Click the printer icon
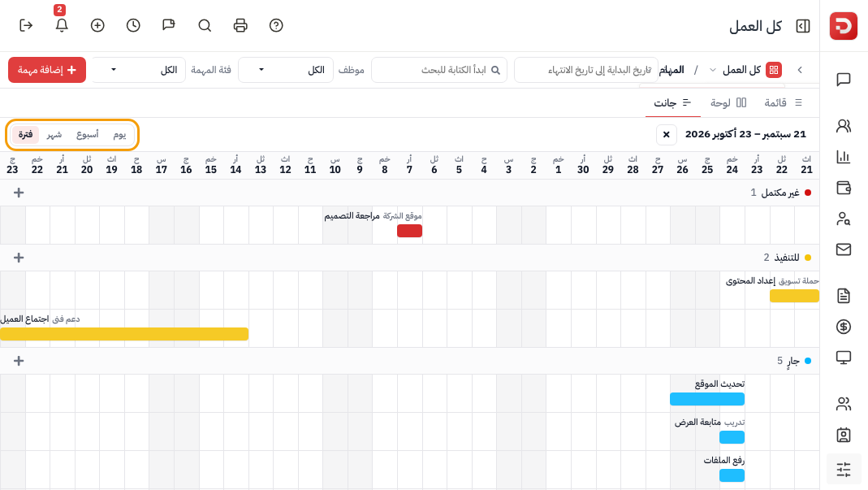The height and width of the screenshot is (490, 868). pyautogui.click(x=240, y=25)
